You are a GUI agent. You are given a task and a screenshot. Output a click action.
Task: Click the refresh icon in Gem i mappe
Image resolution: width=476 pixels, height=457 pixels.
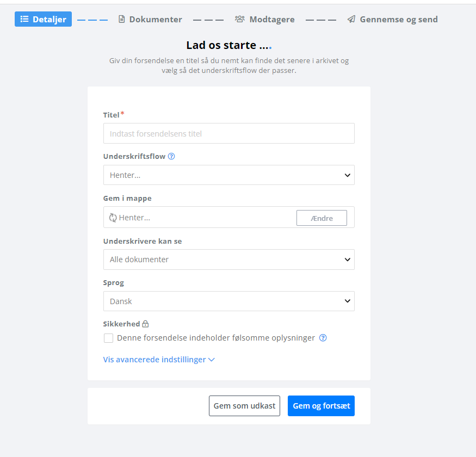point(113,218)
